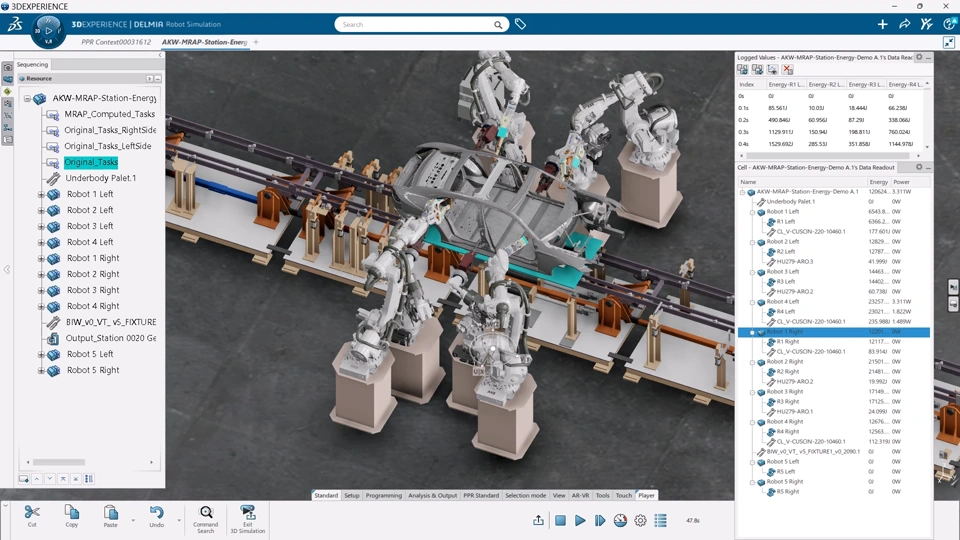Expand the Robot 1 Left tree node
The width and height of the screenshot is (960, 540).
[42, 194]
